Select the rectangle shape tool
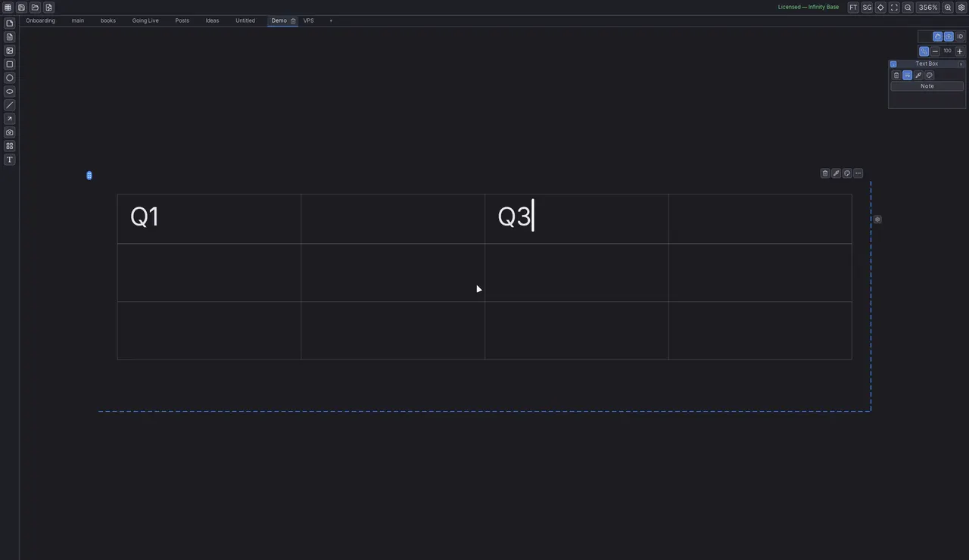Image resolution: width=969 pixels, height=560 pixels. (x=10, y=64)
